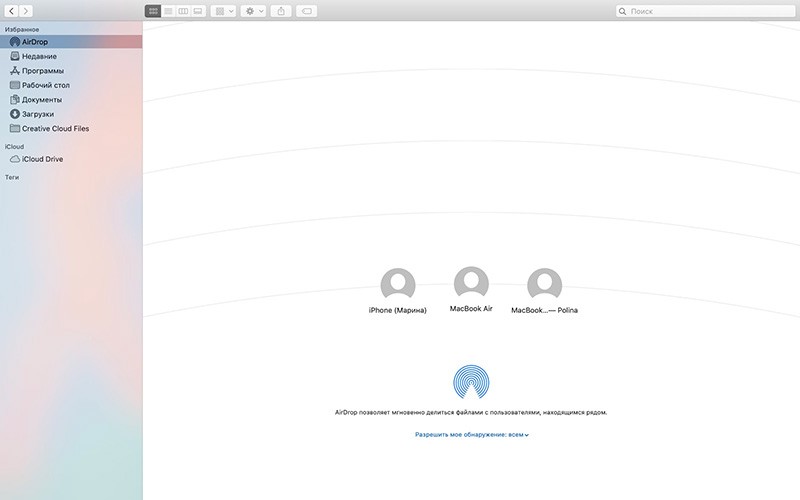
Task: Click the Документы documents icon
Action: click(15, 99)
